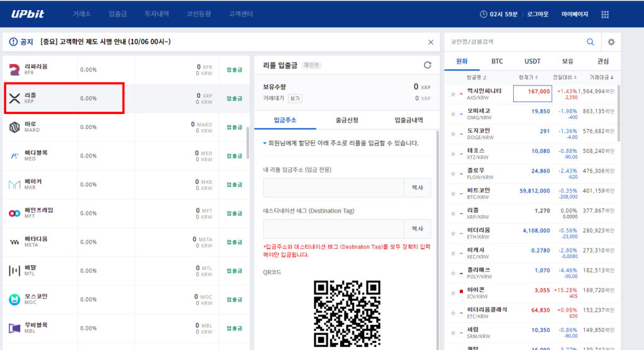Click the 메인프레임 MFT coin icon
Screen dimensions: 644x350
point(14,213)
